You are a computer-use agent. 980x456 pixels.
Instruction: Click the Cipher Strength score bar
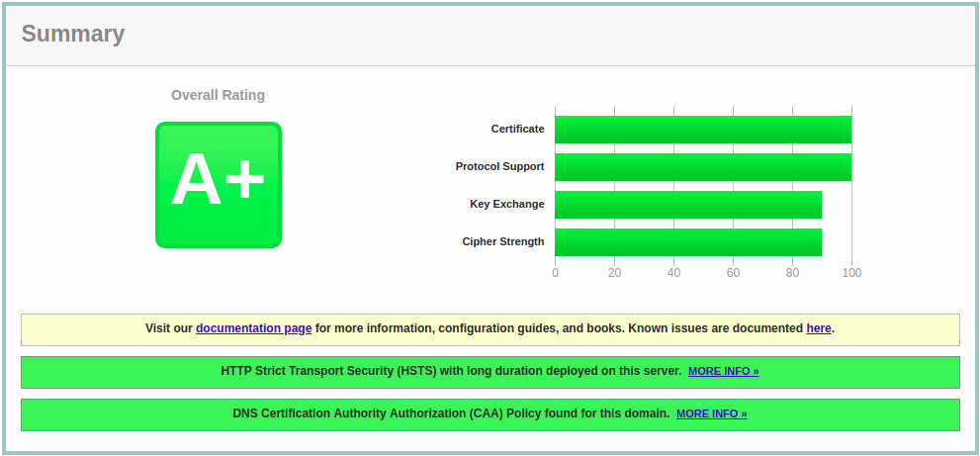[x=688, y=242]
